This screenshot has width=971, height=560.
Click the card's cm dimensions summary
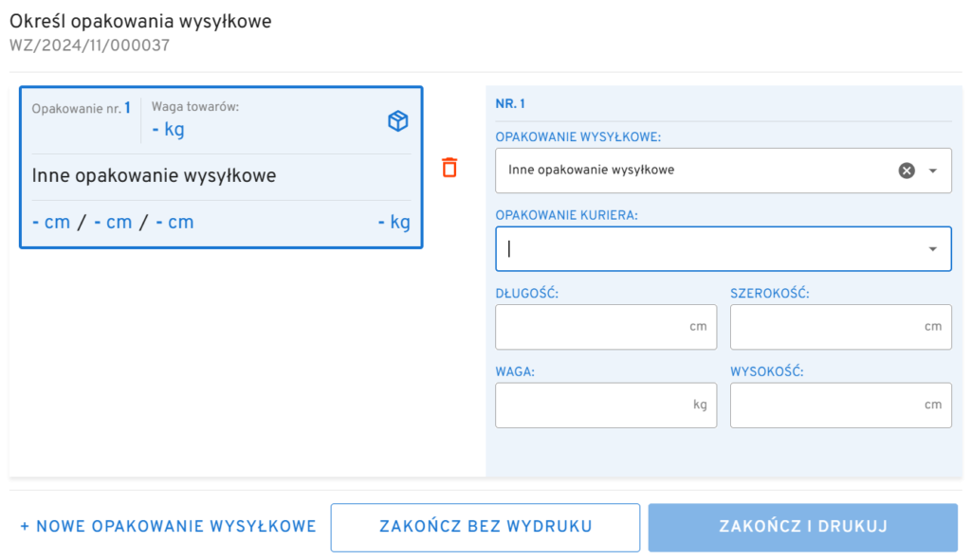[x=113, y=223]
